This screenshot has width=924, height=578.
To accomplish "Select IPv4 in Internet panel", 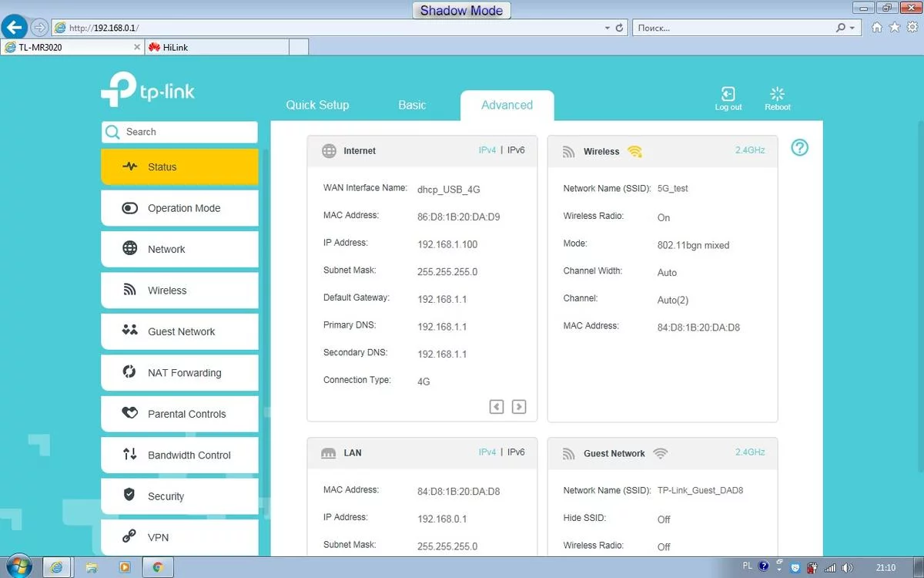I will pos(487,150).
